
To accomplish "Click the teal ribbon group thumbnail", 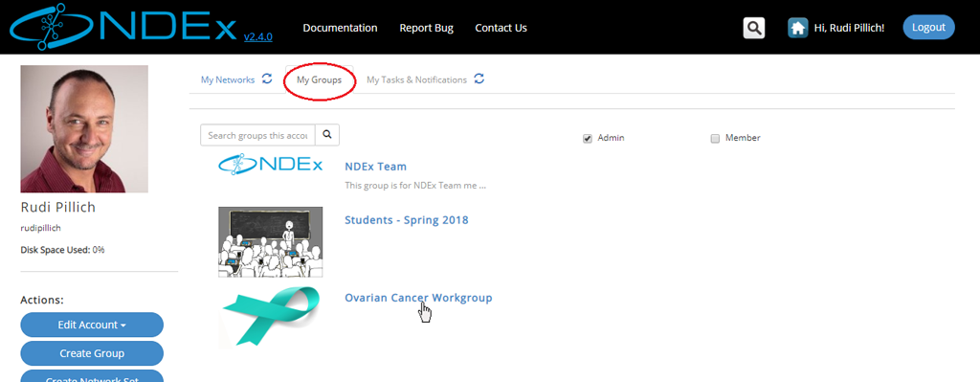I will 271,316.
